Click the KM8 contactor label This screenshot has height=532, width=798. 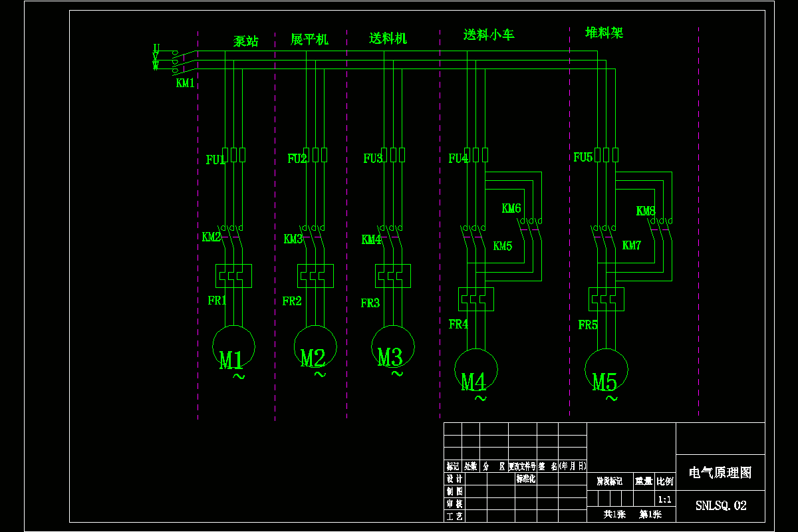tap(646, 211)
